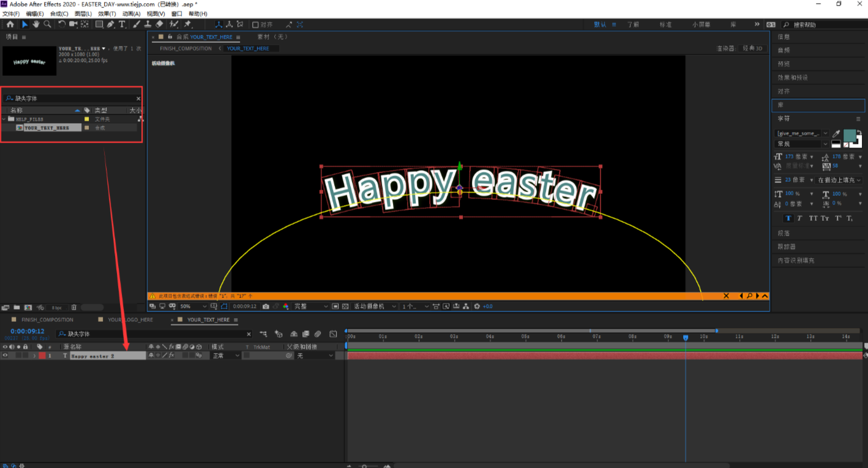
Task: Swap the fill and stroke colors
Action: pos(859,132)
